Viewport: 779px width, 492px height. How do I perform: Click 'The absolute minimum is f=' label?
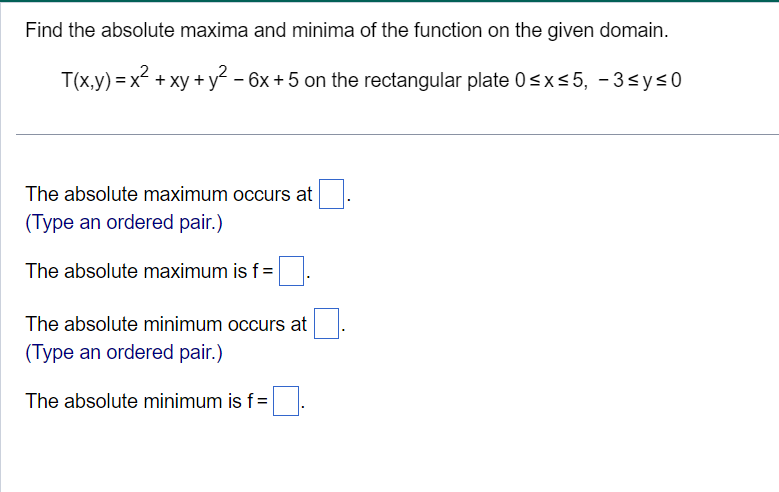147,402
